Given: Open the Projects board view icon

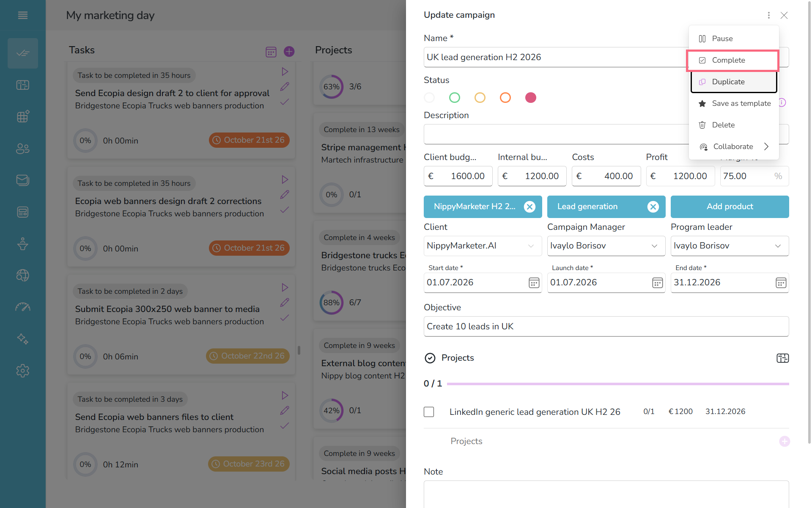Looking at the screenshot, I should coord(782,358).
